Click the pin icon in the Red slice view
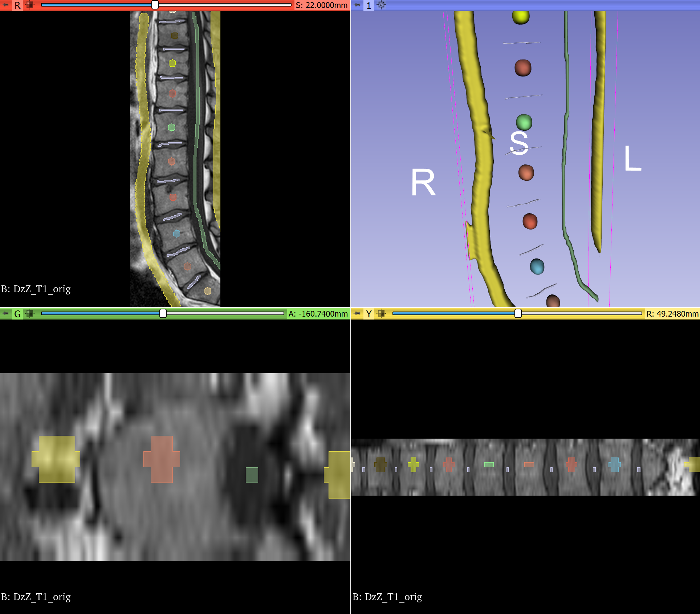The image size is (700, 614). pos(6,5)
